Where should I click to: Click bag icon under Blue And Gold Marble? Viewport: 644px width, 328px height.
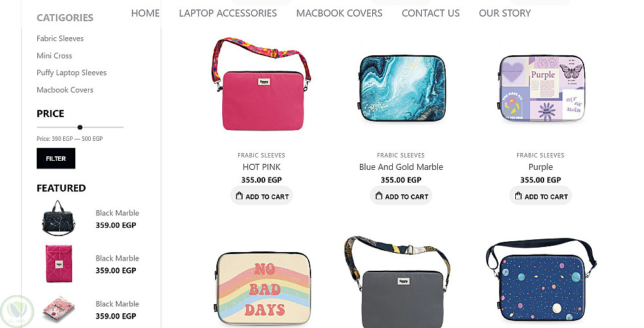[x=379, y=196]
